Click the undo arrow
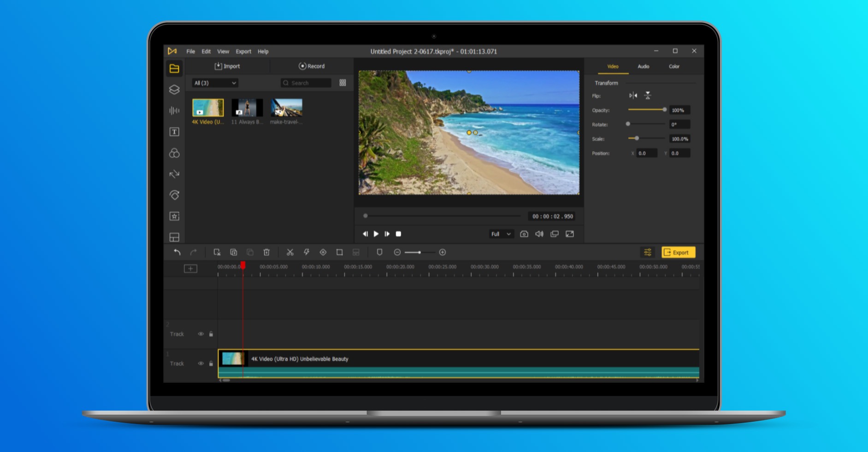Image resolution: width=868 pixels, height=452 pixels. pyautogui.click(x=177, y=252)
